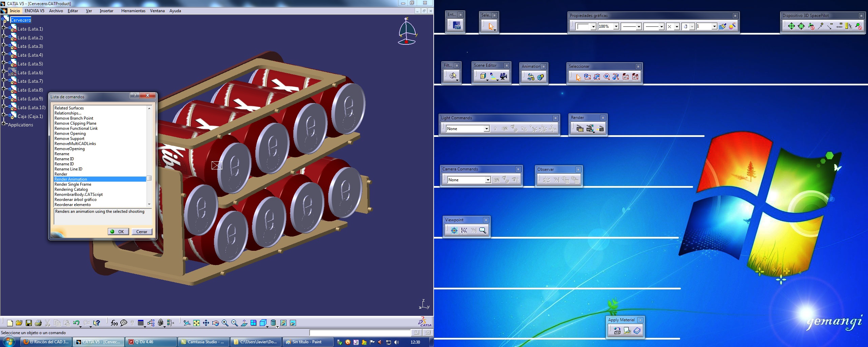Click the Print icon in bottom toolbar
This screenshot has width=868, height=347.
pyautogui.click(x=38, y=323)
